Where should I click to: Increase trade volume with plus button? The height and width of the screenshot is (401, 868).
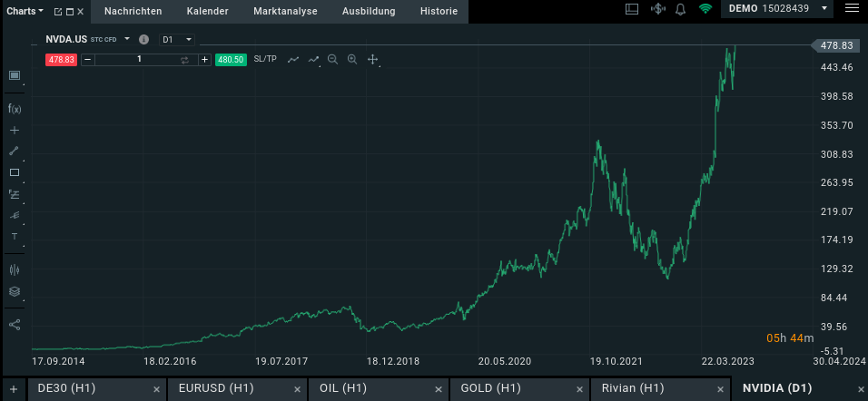[x=205, y=60]
